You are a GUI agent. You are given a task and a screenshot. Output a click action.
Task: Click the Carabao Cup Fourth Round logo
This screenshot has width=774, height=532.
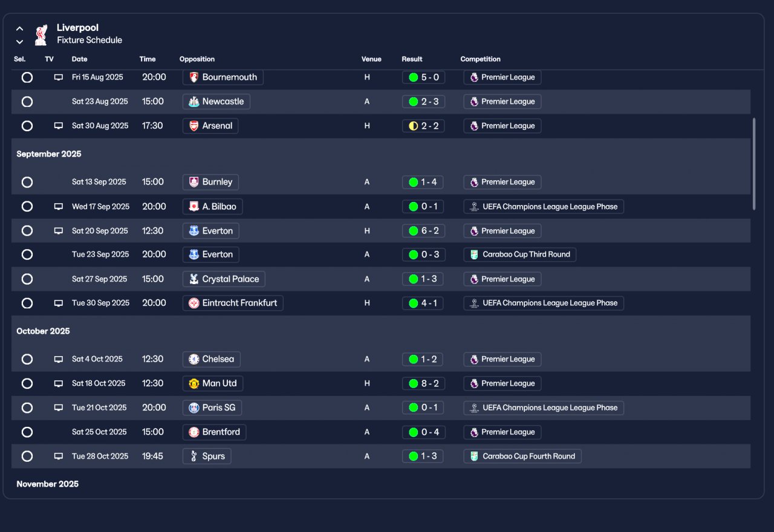(x=474, y=456)
